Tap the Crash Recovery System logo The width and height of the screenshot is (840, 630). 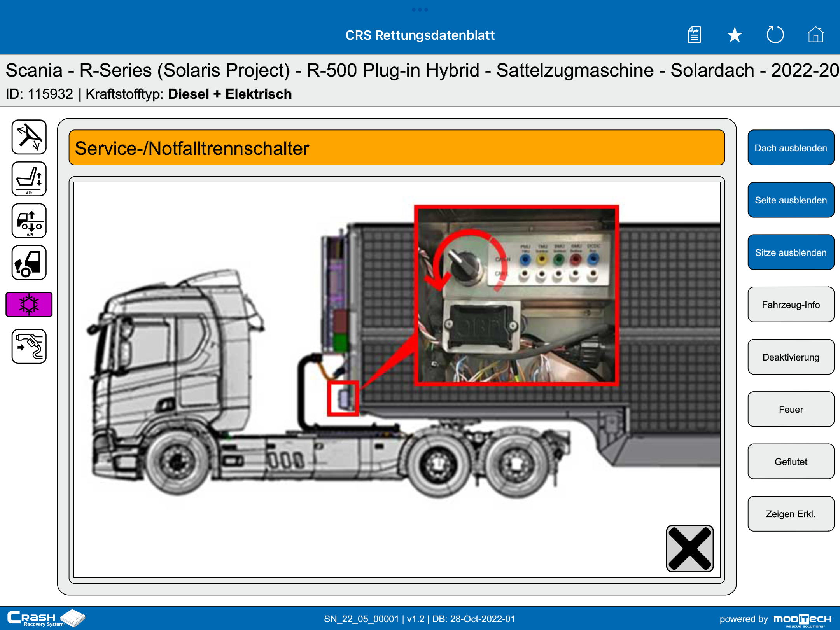coord(46,618)
